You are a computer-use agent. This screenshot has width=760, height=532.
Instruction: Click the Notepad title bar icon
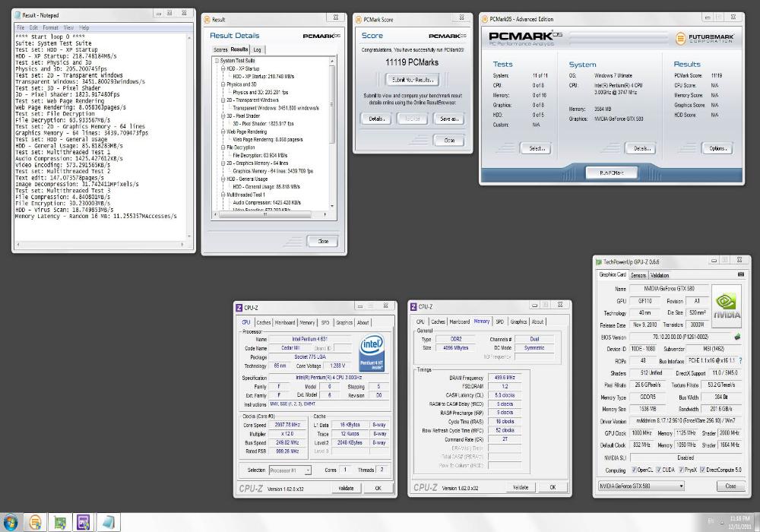pos(18,15)
